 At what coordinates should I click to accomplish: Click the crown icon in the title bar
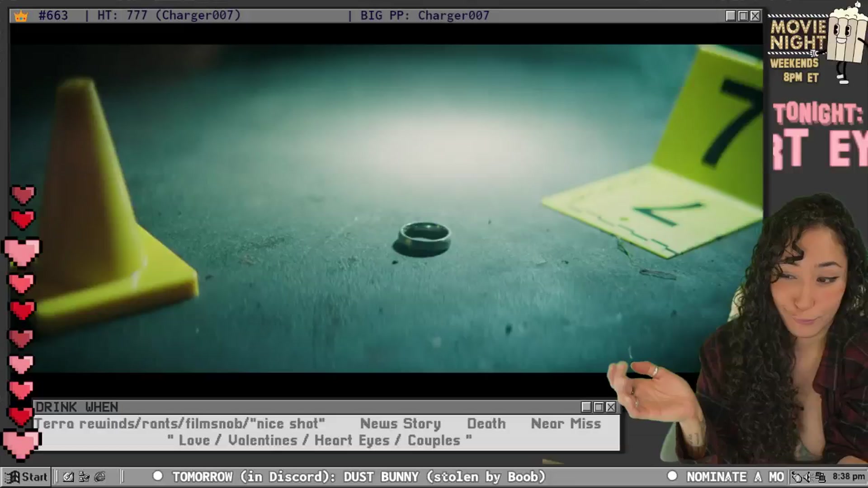21,16
